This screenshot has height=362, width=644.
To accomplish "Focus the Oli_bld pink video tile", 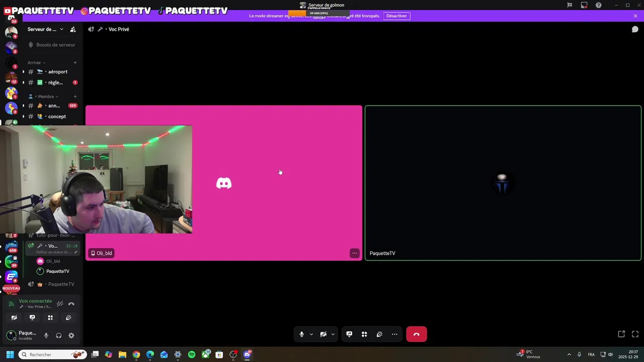I will pos(224,183).
